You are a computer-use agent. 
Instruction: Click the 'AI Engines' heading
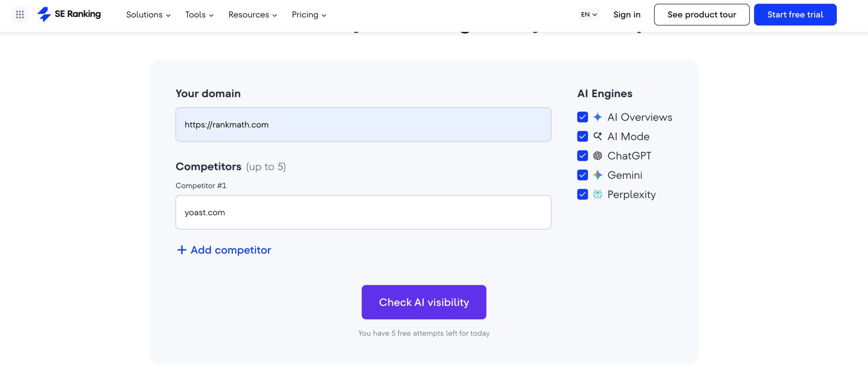point(605,93)
